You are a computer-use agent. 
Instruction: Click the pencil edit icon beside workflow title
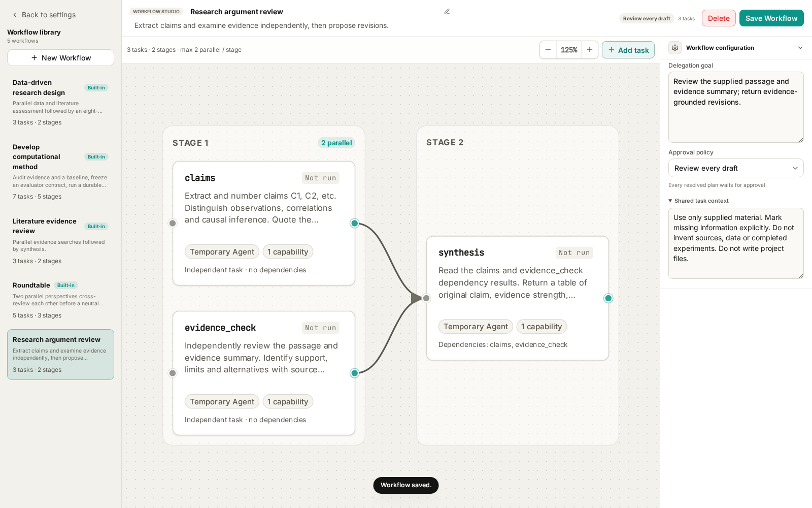point(447,12)
